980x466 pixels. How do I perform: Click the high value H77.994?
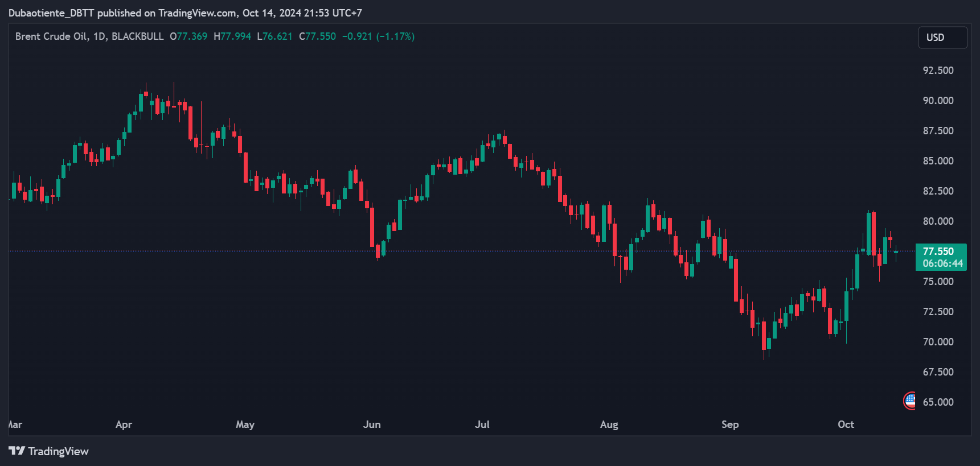[232, 36]
